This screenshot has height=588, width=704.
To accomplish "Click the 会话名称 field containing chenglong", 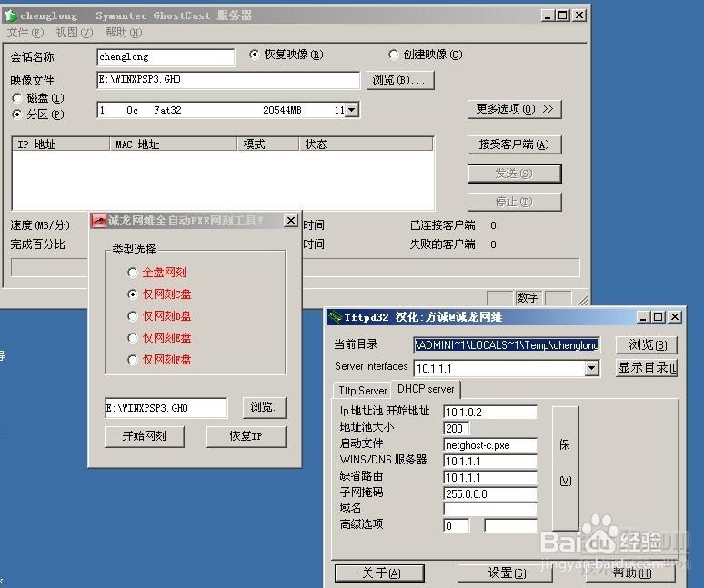I will (166, 57).
